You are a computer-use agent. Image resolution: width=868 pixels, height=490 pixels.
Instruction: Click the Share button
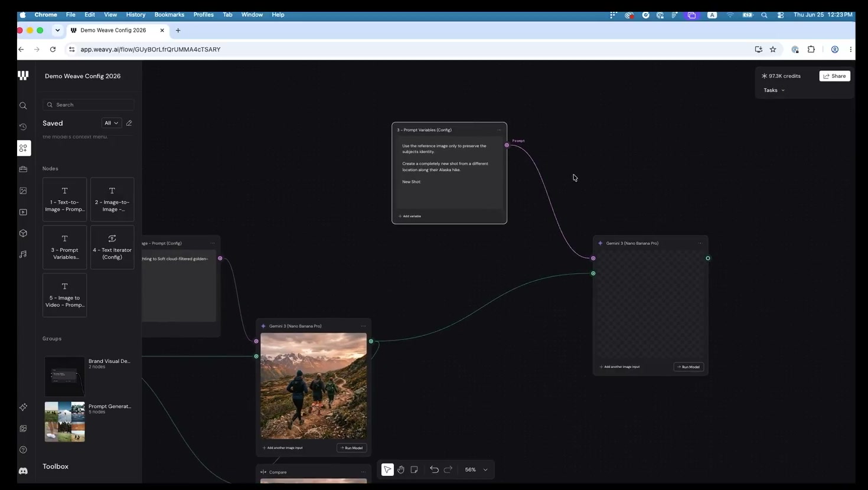834,76
